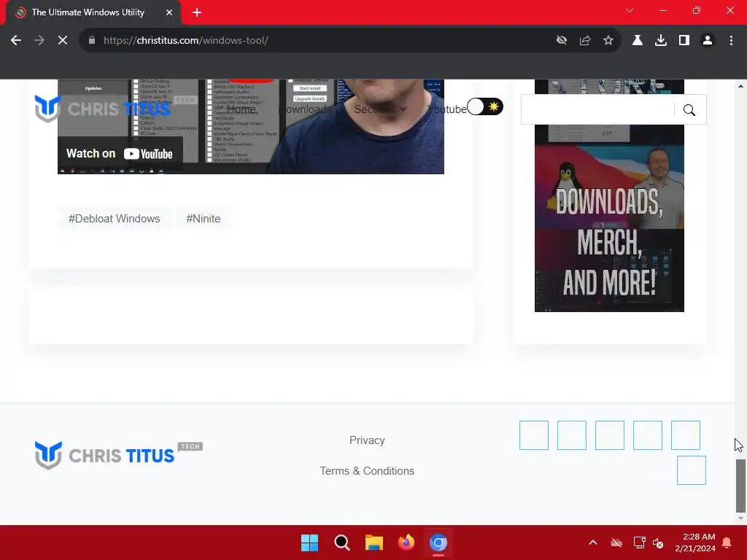The width and height of the screenshot is (747, 560).
Task: Click the tracking protection eye icon
Action: coord(562,41)
